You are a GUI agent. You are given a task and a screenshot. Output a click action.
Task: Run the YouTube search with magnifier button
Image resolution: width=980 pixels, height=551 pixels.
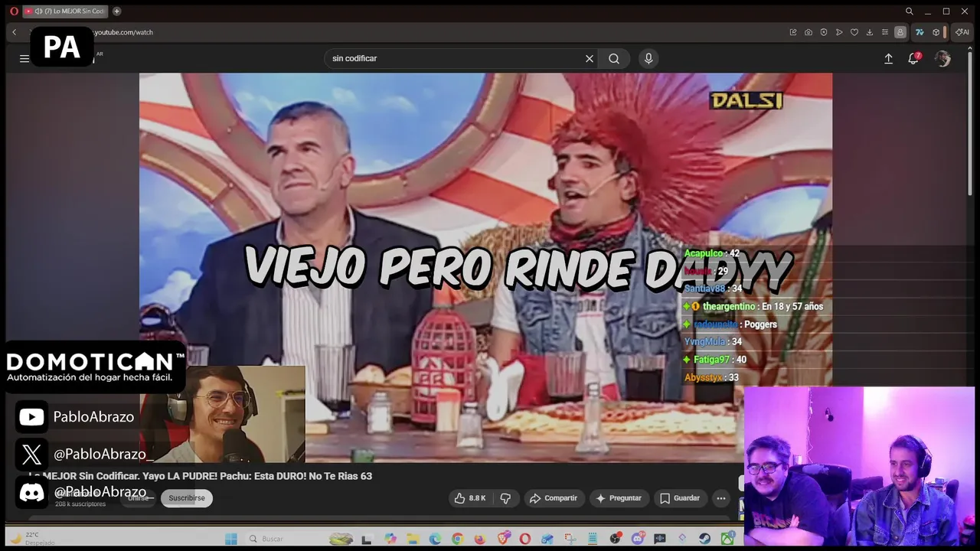tap(614, 58)
